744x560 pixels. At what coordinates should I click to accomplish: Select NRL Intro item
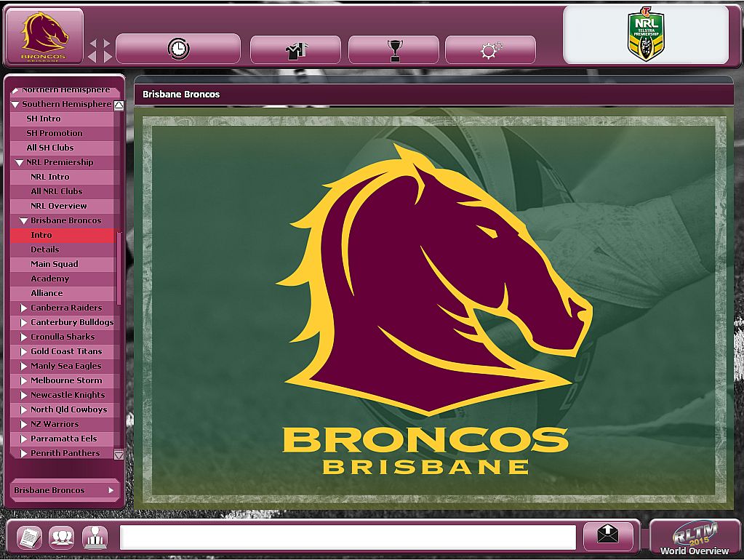point(62,177)
